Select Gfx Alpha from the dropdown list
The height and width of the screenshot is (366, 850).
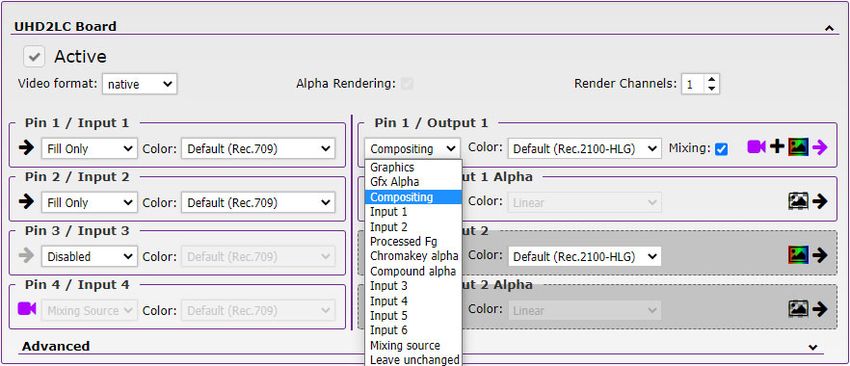point(413,182)
